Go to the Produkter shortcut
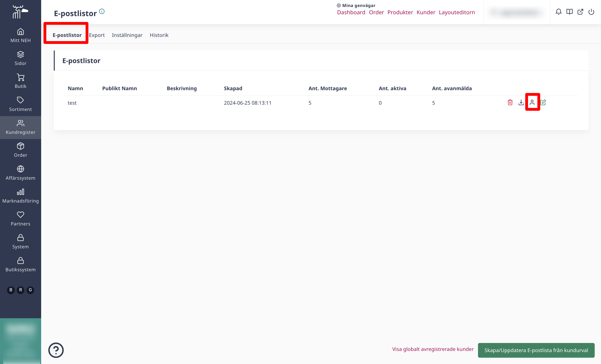Screen dimensions: 601x364 400,12
